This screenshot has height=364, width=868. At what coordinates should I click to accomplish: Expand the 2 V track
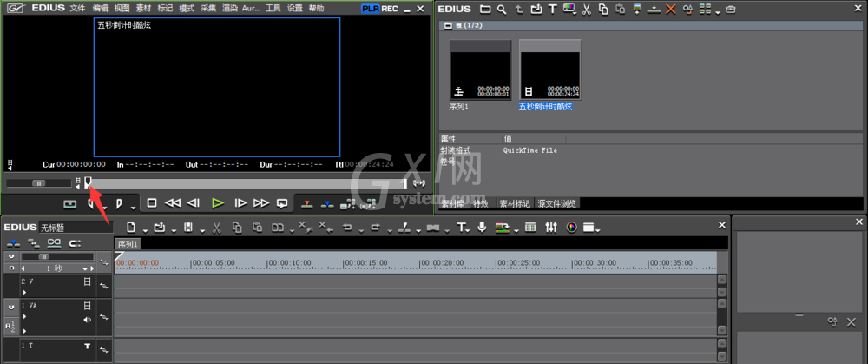pos(24,291)
